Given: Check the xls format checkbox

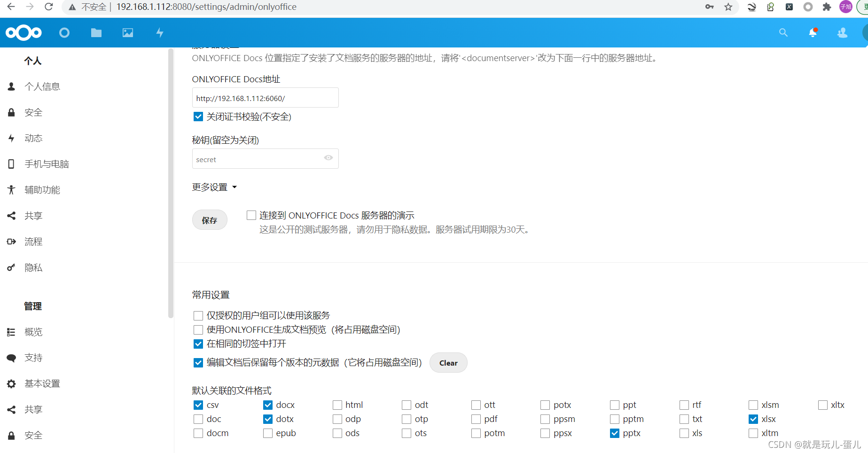Looking at the screenshot, I should [684, 433].
